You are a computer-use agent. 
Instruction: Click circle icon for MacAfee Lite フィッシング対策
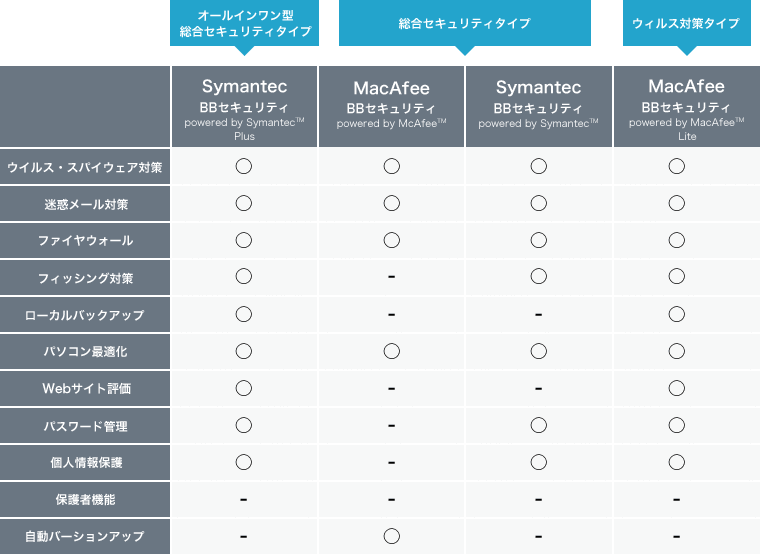click(677, 277)
